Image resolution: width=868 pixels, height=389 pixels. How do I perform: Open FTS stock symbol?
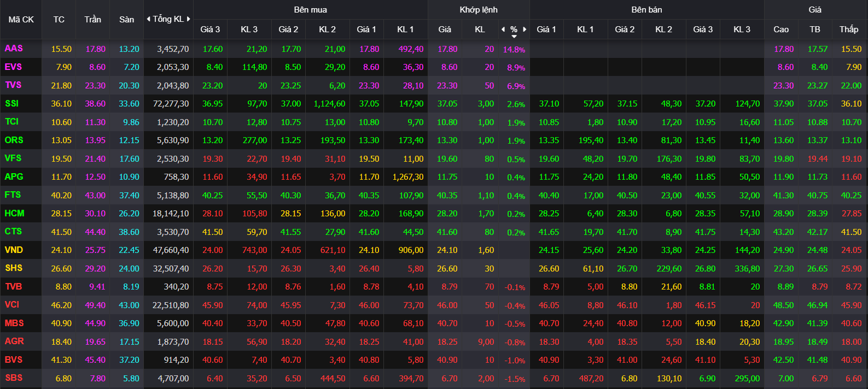pos(13,195)
